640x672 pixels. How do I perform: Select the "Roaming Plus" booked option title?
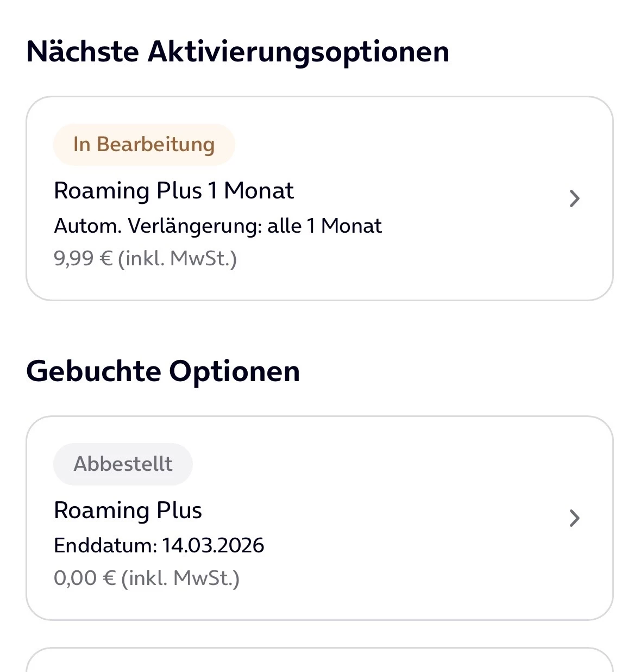tap(128, 511)
